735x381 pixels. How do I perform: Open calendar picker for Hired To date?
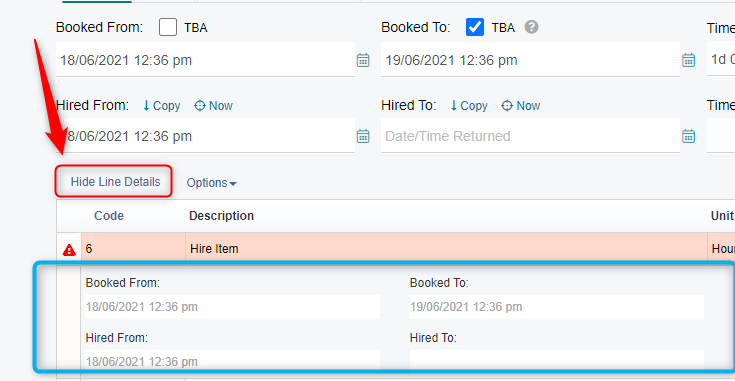point(688,136)
